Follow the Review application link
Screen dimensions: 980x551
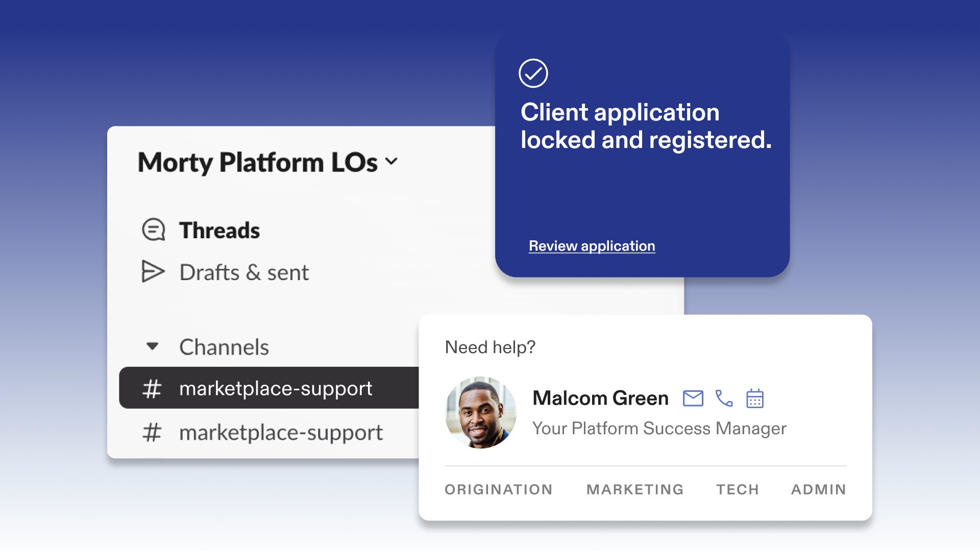(592, 246)
